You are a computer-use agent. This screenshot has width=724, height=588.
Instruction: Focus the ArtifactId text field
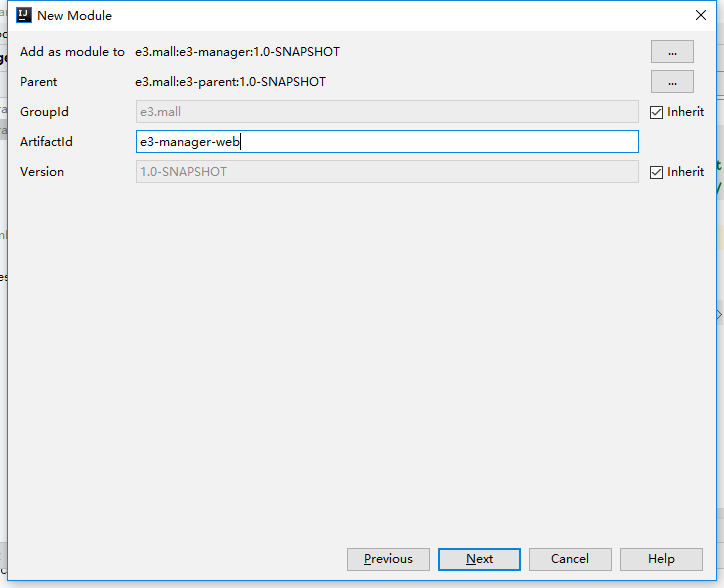click(386, 142)
